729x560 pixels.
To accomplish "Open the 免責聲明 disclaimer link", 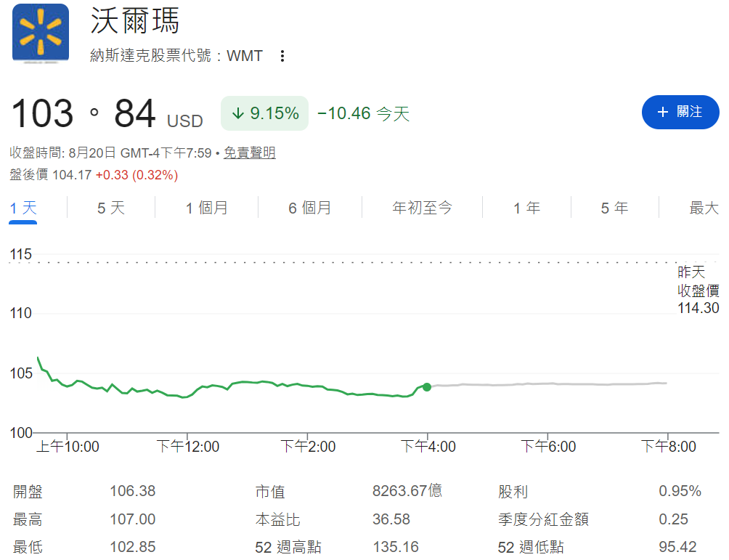I will [x=250, y=153].
